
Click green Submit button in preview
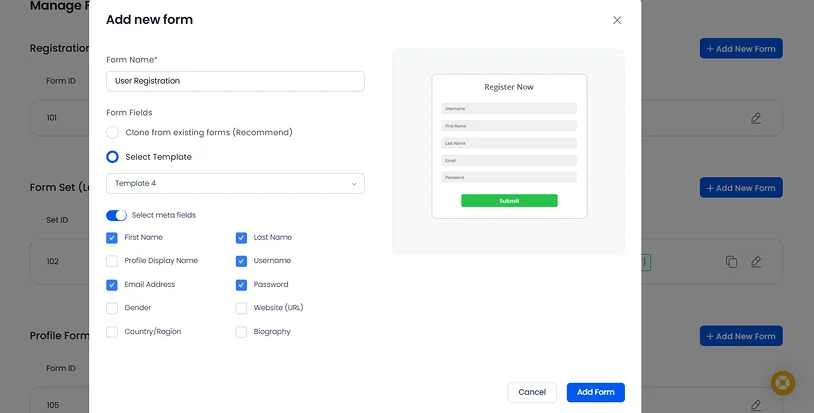point(509,201)
